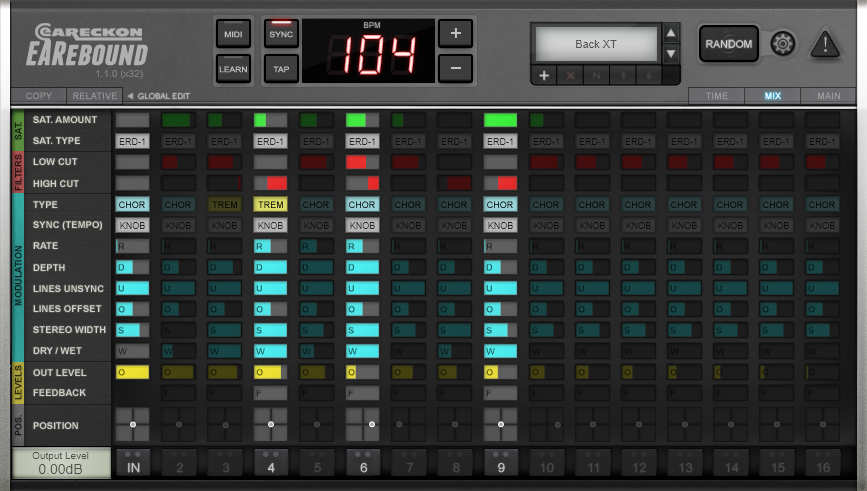Select delay line 16 button
Image resolution: width=867 pixels, height=491 pixels.
[823, 463]
